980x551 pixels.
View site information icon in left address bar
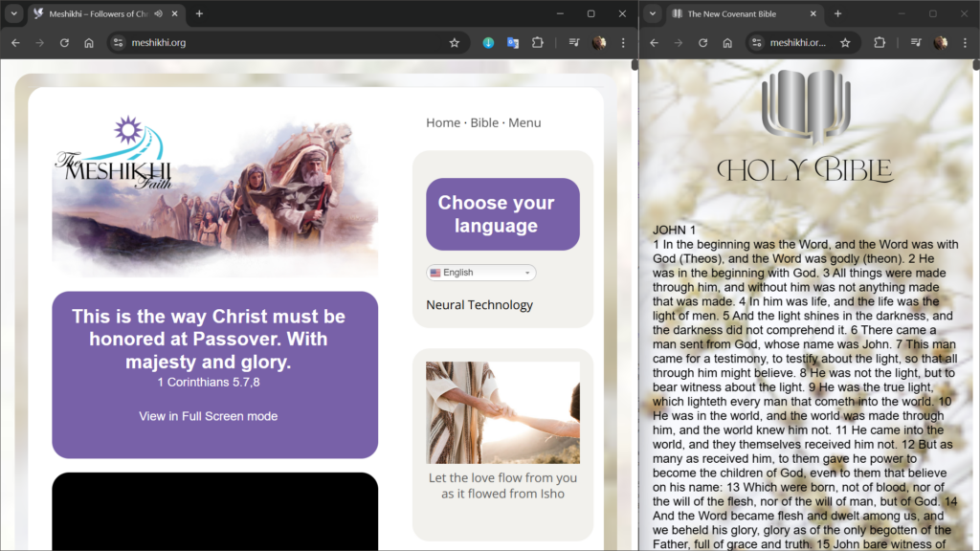[x=118, y=42]
